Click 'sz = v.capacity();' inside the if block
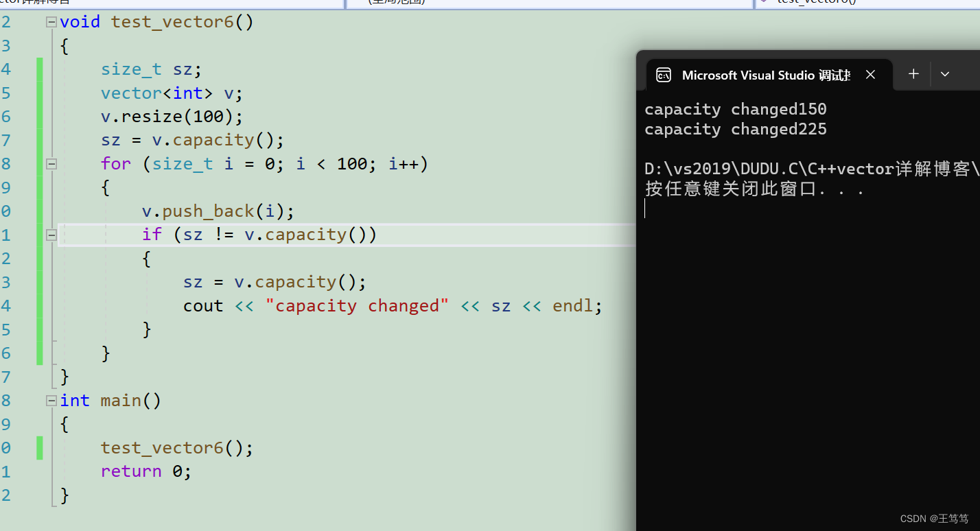The width and height of the screenshot is (980, 531). pyautogui.click(x=275, y=282)
